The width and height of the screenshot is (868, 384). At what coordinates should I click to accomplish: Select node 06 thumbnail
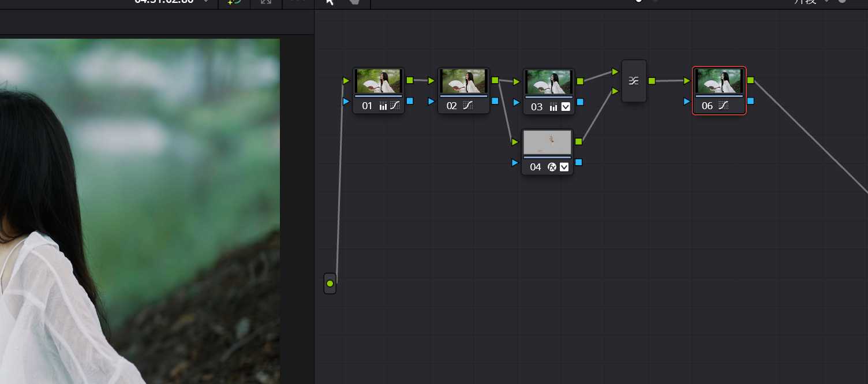pyautogui.click(x=719, y=81)
